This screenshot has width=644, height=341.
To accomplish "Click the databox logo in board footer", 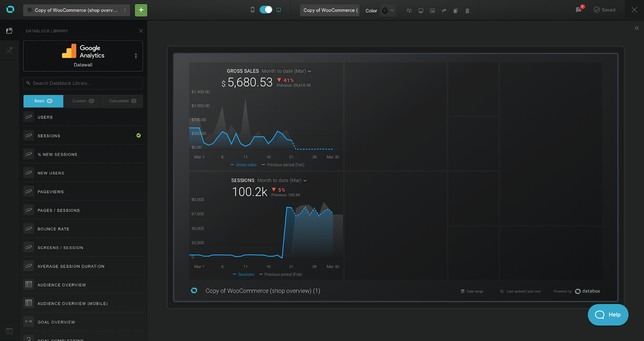I will (x=588, y=291).
